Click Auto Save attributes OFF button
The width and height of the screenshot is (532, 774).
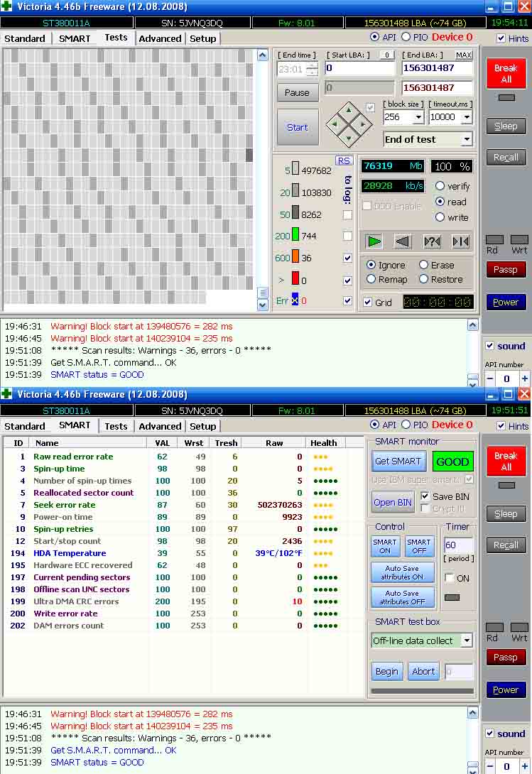pos(402,597)
